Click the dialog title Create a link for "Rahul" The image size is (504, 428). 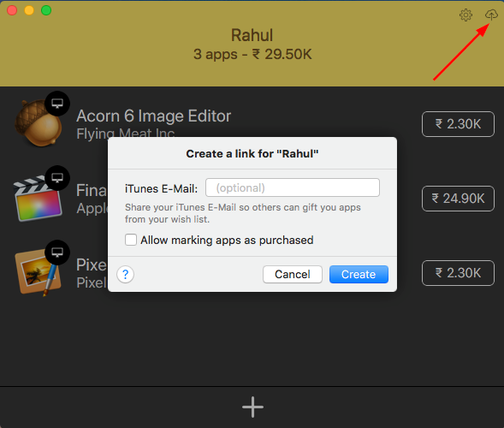click(x=252, y=154)
